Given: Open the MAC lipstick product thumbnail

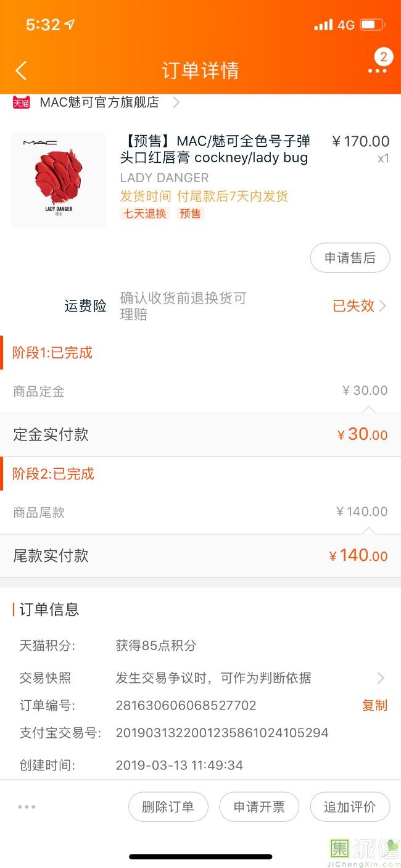Looking at the screenshot, I should pyautogui.click(x=59, y=180).
